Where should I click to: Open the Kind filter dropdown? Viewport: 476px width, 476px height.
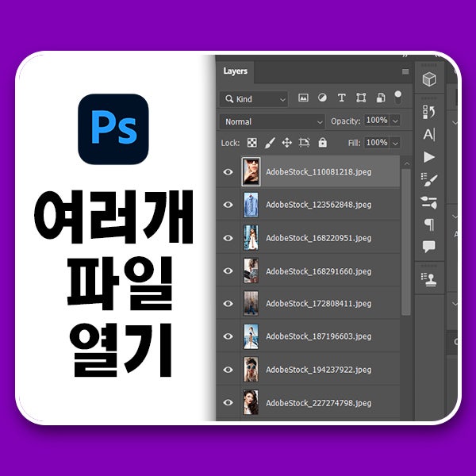click(254, 99)
